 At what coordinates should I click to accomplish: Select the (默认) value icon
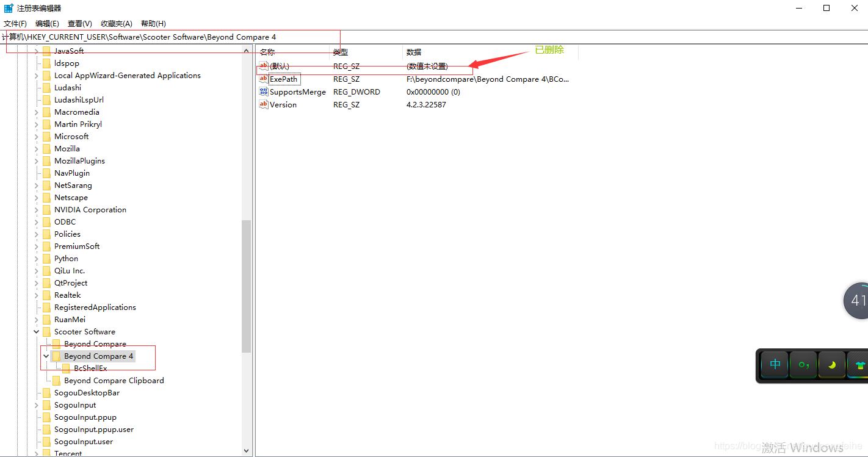pos(264,67)
